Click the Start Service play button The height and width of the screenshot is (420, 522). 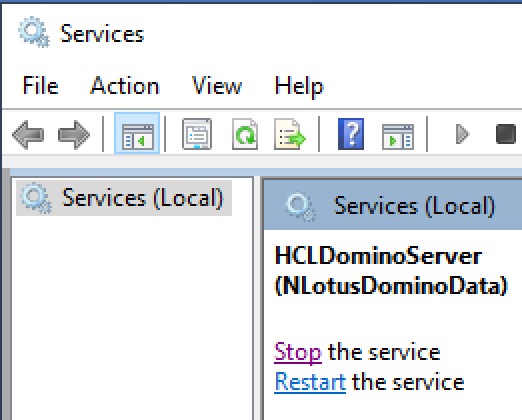click(x=462, y=134)
